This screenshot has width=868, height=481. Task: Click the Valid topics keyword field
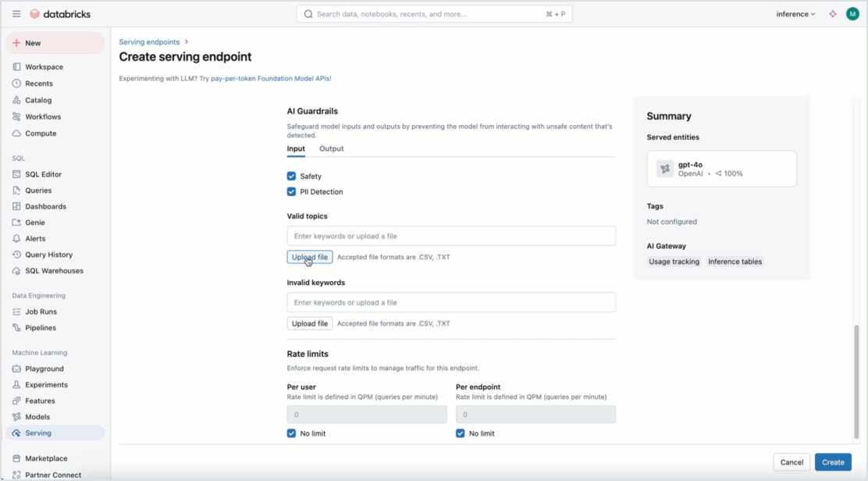(450, 236)
